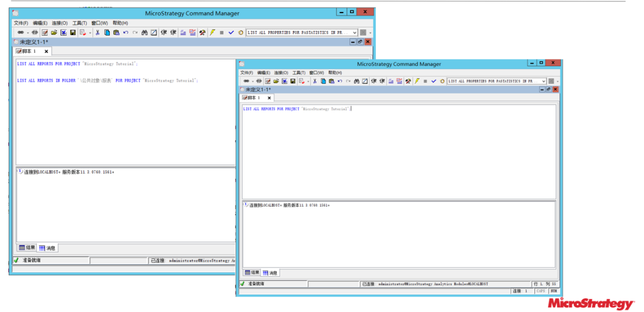Click check-syntax blue checkmark in front window

click(x=434, y=81)
